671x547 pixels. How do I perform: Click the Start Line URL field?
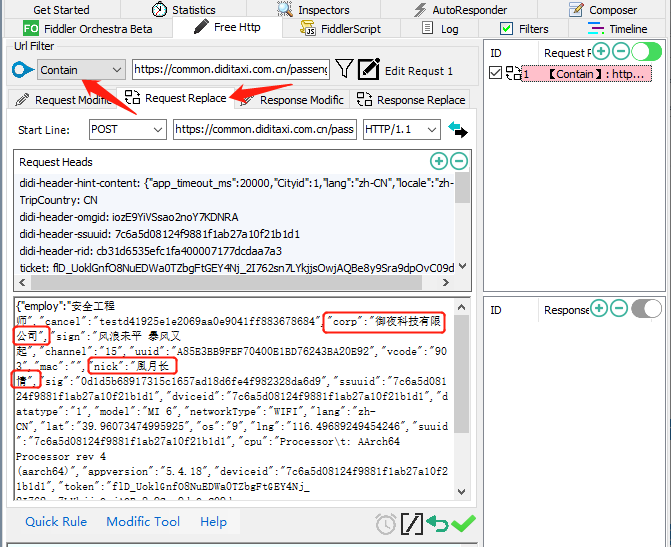[x=264, y=129]
